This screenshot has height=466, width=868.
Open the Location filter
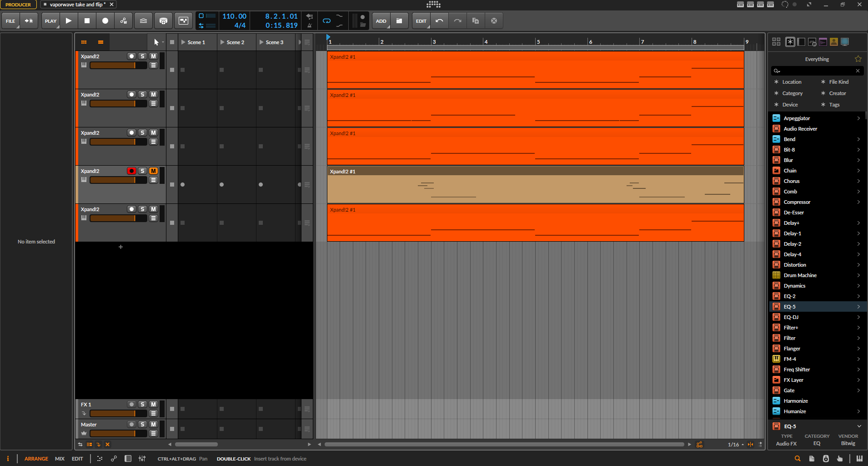(x=792, y=82)
